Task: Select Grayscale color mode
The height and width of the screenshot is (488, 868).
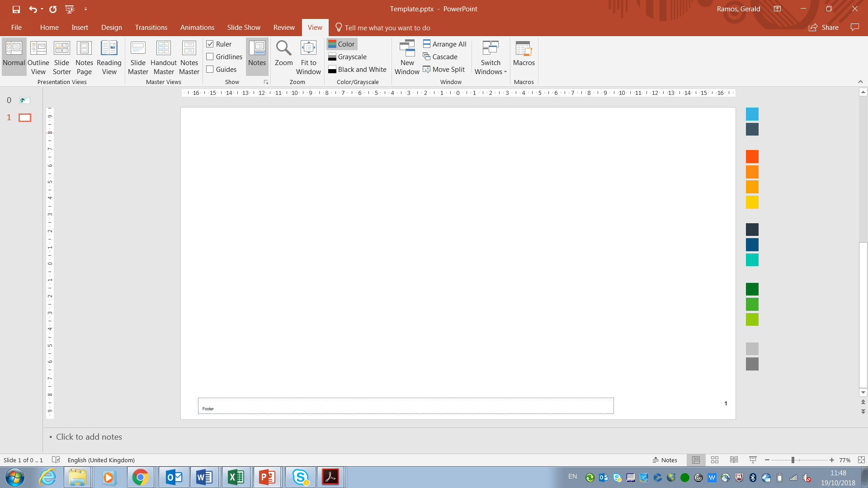Action: 347,56
